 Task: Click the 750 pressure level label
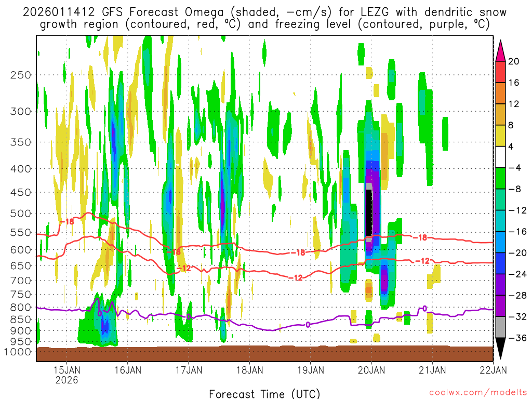point(21,295)
